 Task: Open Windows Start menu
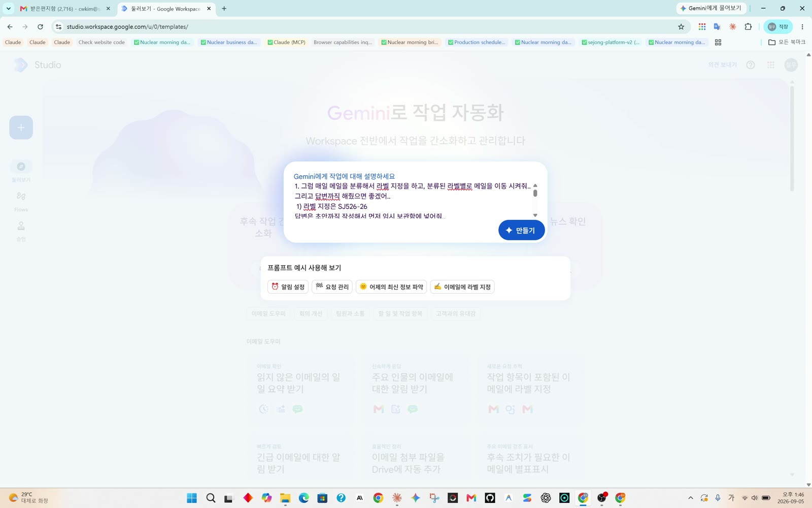(192, 498)
